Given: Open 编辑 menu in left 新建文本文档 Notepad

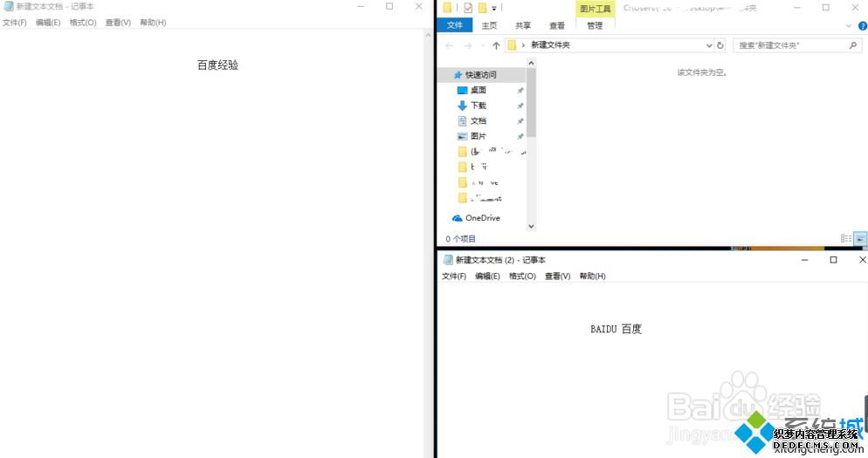Looking at the screenshot, I should (x=48, y=23).
